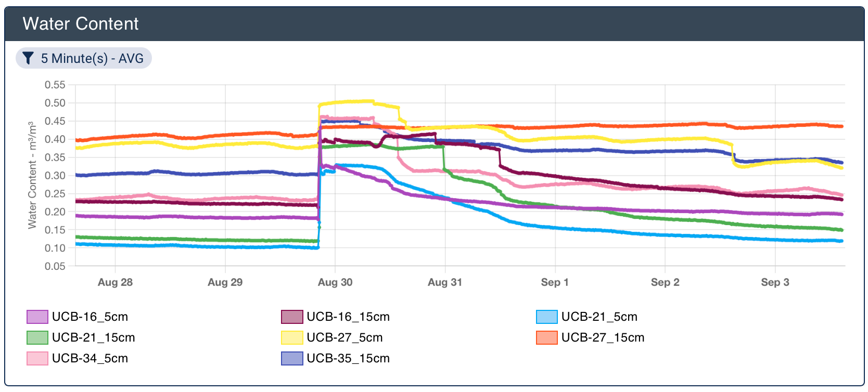This screenshot has height=392, width=868.
Task: Click the Water Content panel title
Action: [x=81, y=24]
